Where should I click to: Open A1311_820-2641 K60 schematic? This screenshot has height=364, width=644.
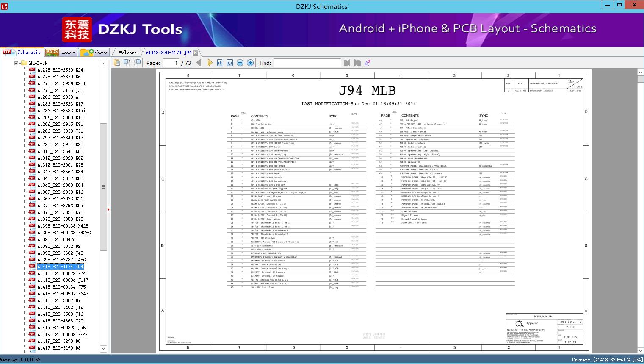(60, 151)
